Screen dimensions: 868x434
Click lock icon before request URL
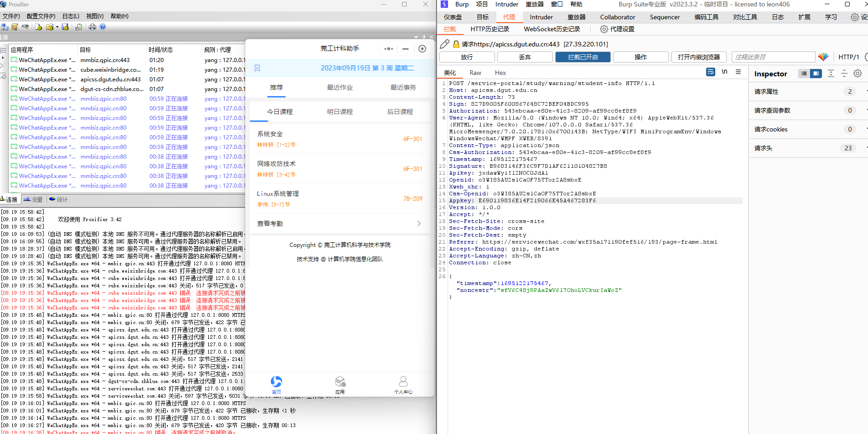pyautogui.click(x=456, y=44)
